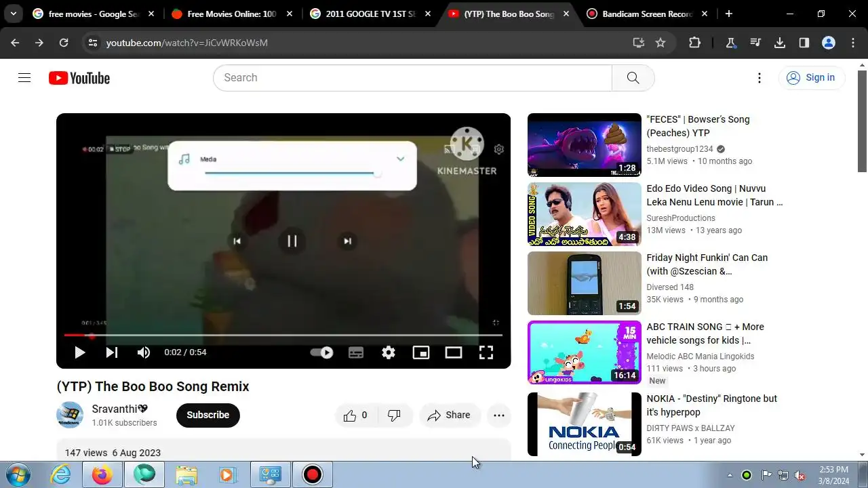Open the ABC TRAIN SONG video title
The image size is (868, 488).
(x=705, y=333)
